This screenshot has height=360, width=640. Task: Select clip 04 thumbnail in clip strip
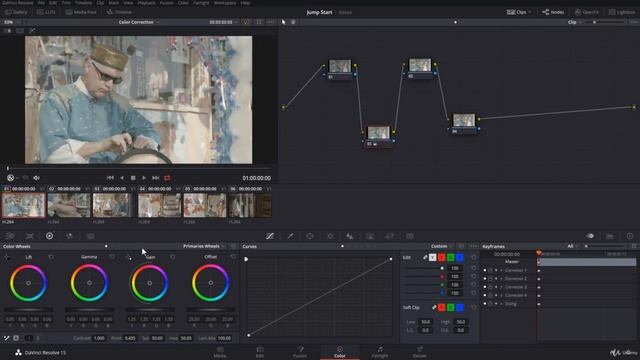click(159, 205)
